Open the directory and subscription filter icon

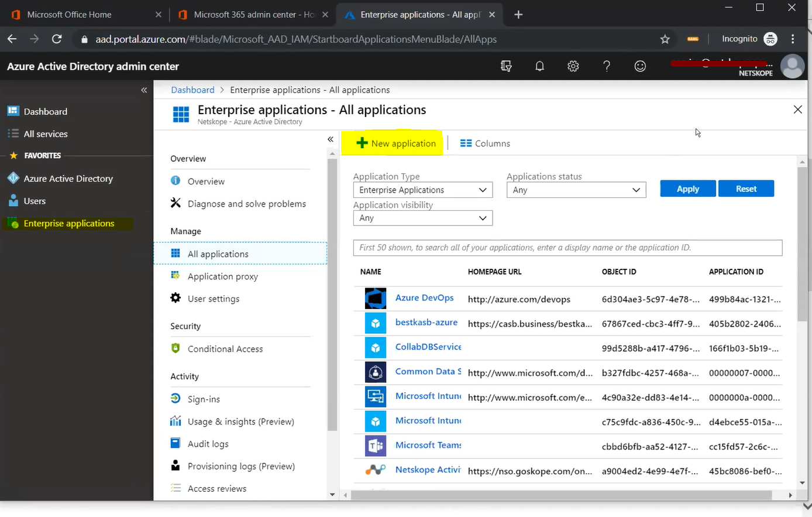point(506,66)
